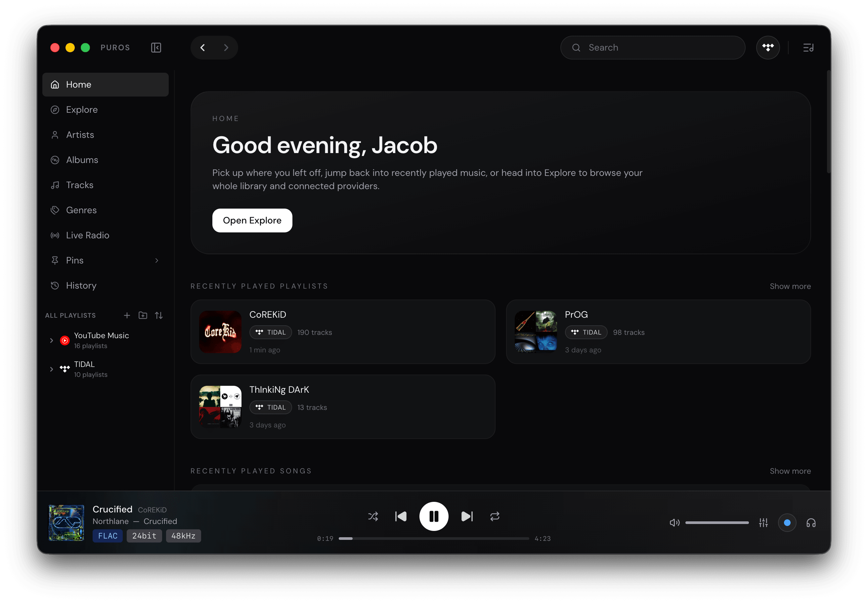Open the Genres section
The width and height of the screenshot is (868, 603).
point(106,210)
